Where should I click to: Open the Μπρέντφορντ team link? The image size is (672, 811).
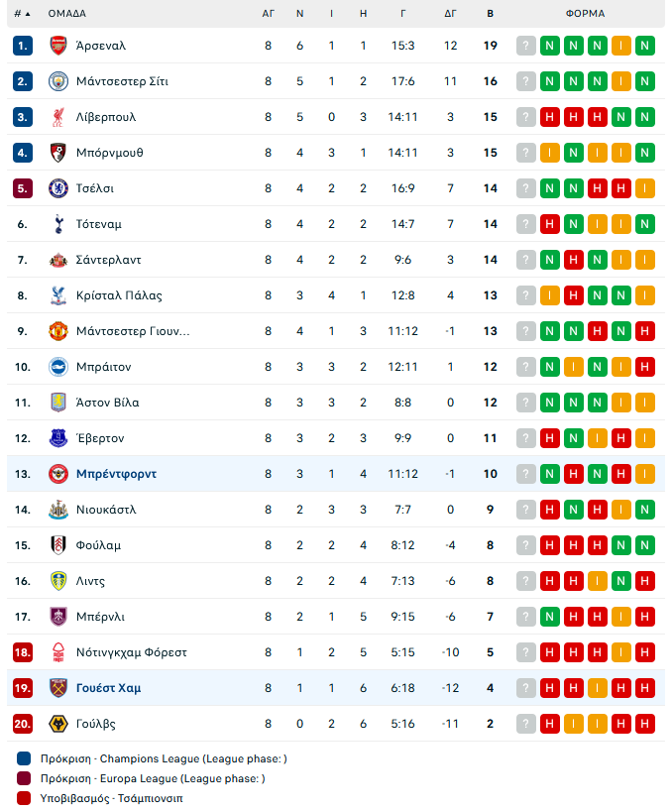[116, 474]
